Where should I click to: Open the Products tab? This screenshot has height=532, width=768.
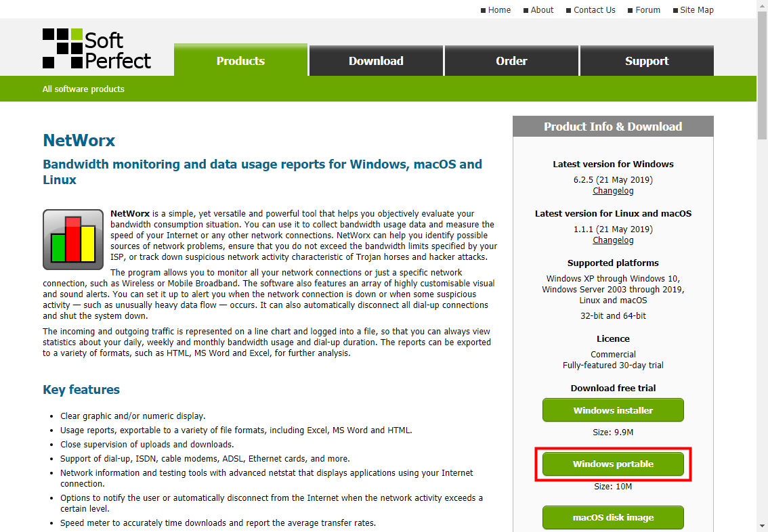240,61
